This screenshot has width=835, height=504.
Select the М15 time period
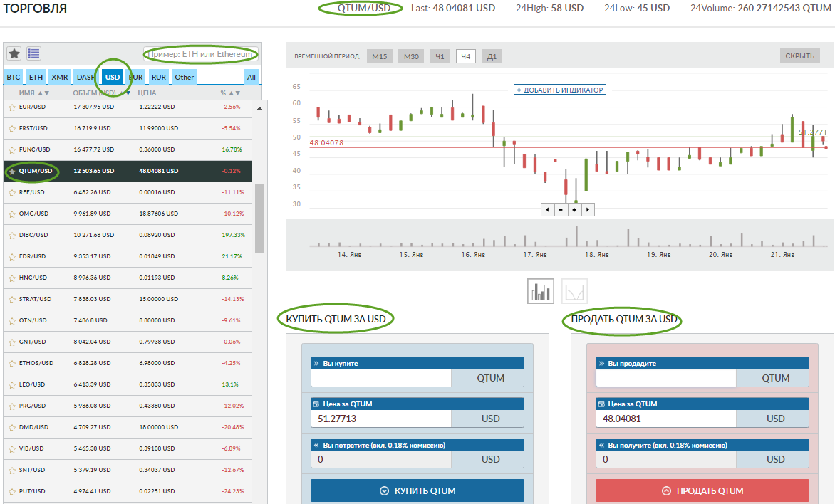tap(380, 57)
